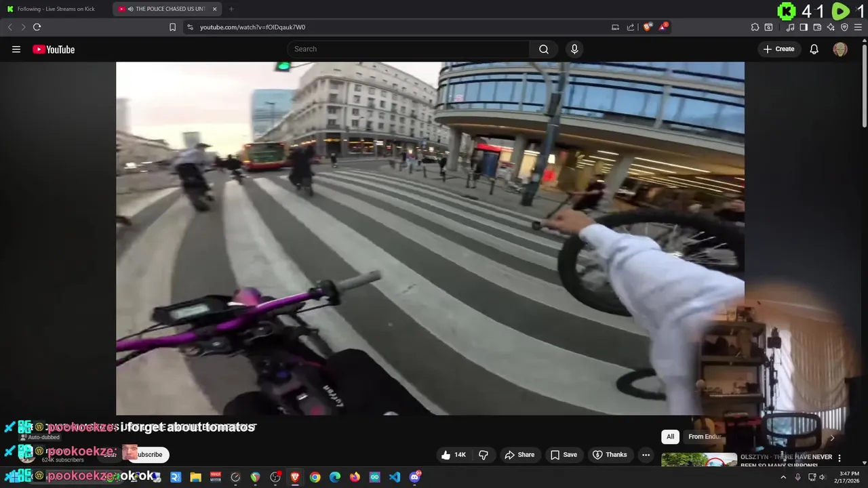868x488 pixels.
Task: Open File Explorer folder in the taskbar
Action: coord(195,477)
